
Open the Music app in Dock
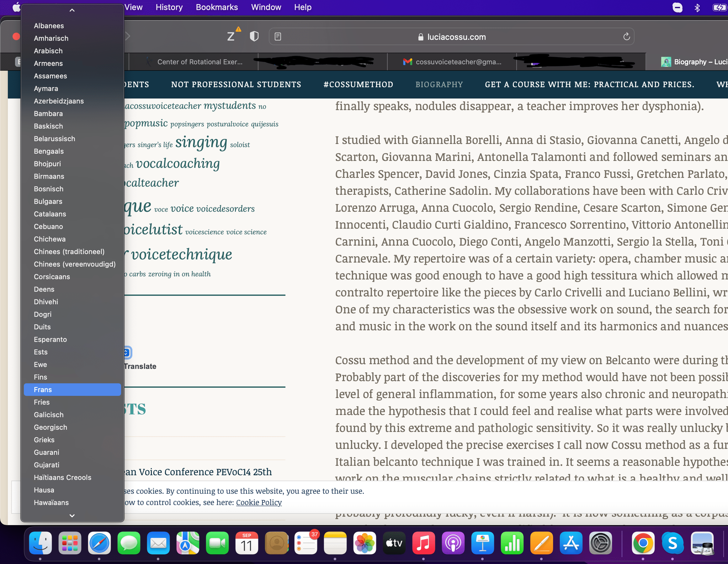pos(423,543)
